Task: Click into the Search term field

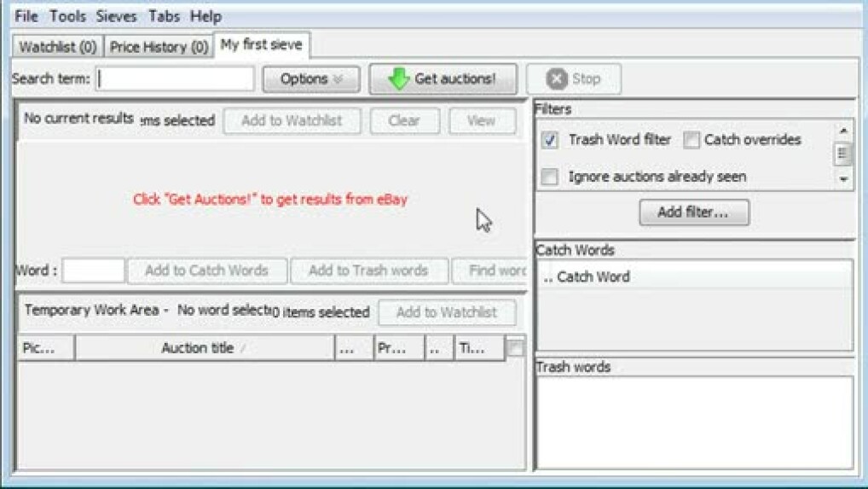Action: point(176,79)
